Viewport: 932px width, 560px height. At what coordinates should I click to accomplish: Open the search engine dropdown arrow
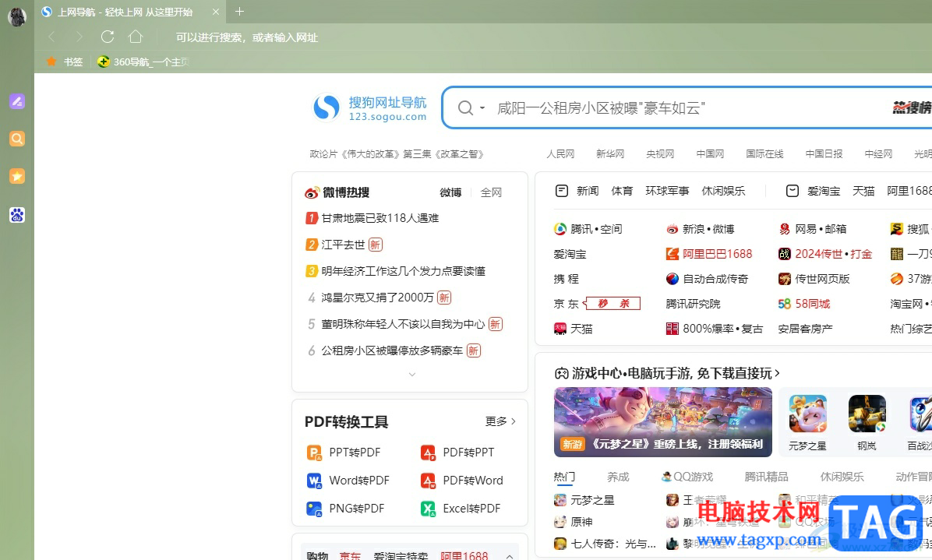(482, 108)
